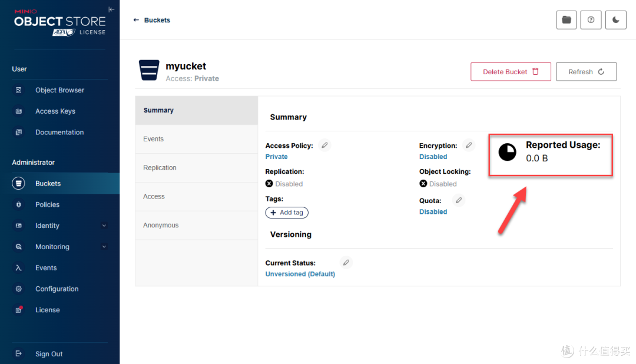Click the Encryption Disabled link

pyautogui.click(x=433, y=157)
